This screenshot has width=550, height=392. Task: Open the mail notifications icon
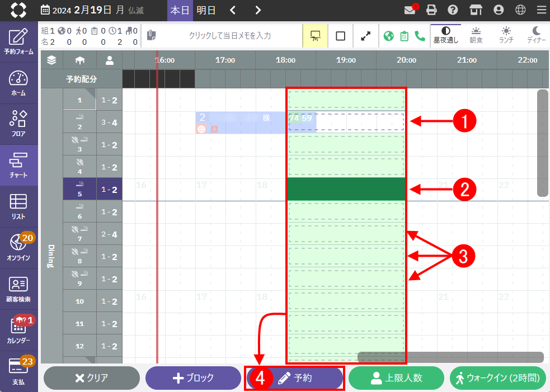click(411, 10)
